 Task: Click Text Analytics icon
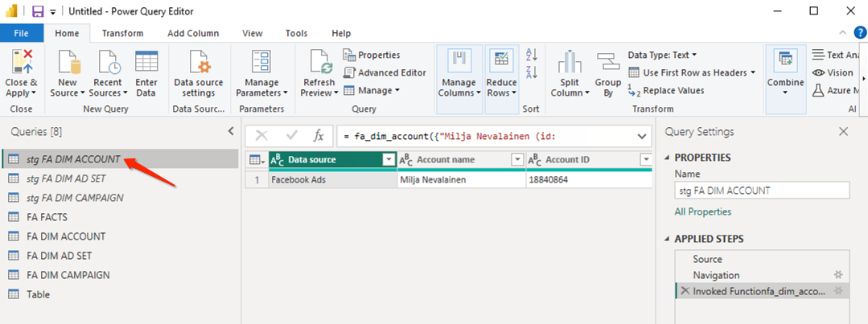pos(817,55)
